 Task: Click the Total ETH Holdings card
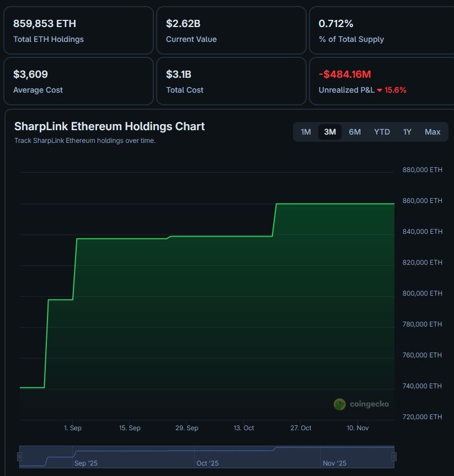tap(78, 30)
